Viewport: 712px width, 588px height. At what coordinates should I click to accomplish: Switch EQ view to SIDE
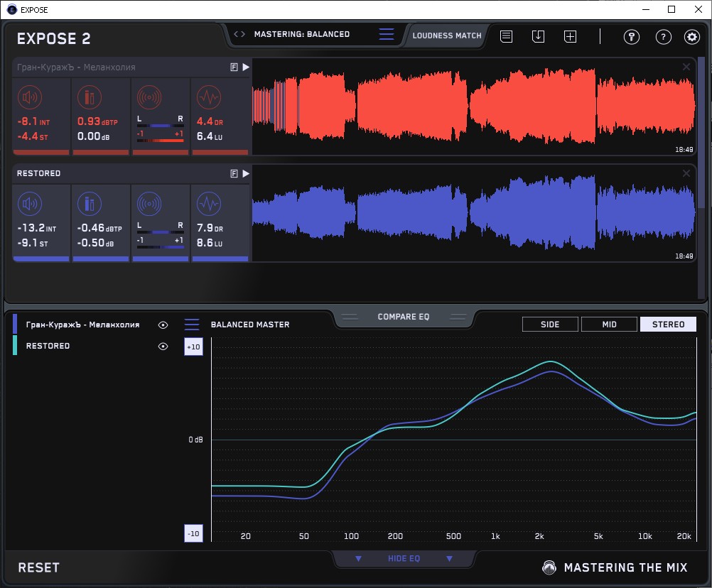click(x=550, y=325)
